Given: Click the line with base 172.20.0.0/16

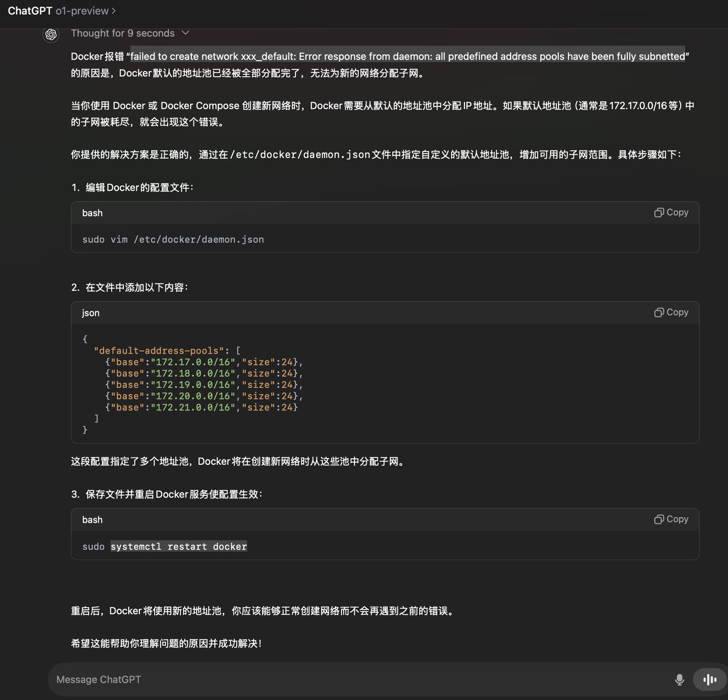Looking at the screenshot, I should coord(204,396).
